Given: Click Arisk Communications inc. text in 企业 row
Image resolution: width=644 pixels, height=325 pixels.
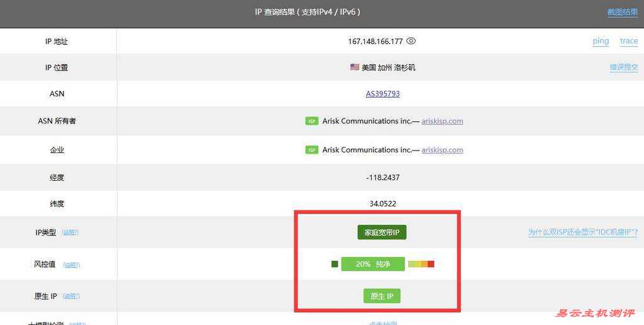Looking at the screenshot, I should click(367, 150).
